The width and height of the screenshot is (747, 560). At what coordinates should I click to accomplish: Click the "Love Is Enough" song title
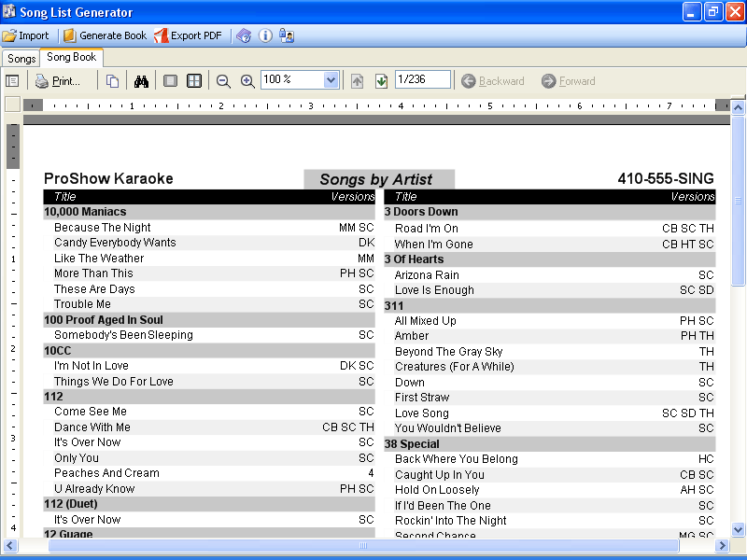pyautogui.click(x=434, y=290)
